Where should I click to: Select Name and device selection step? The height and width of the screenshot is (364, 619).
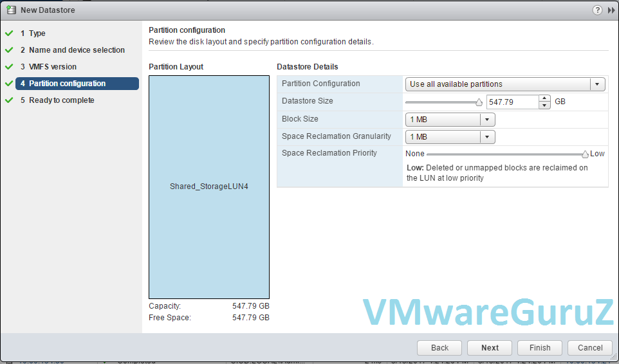(x=77, y=50)
